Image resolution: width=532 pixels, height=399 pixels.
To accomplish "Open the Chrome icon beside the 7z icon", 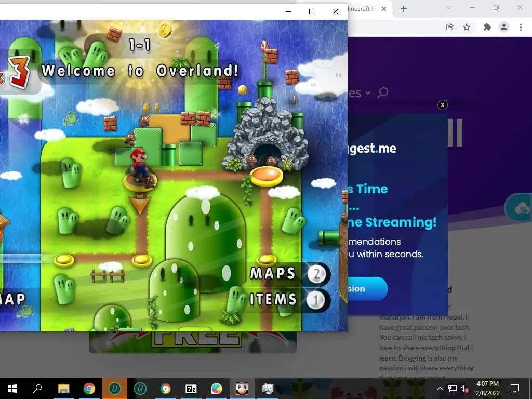I will [x=166, y=389].
